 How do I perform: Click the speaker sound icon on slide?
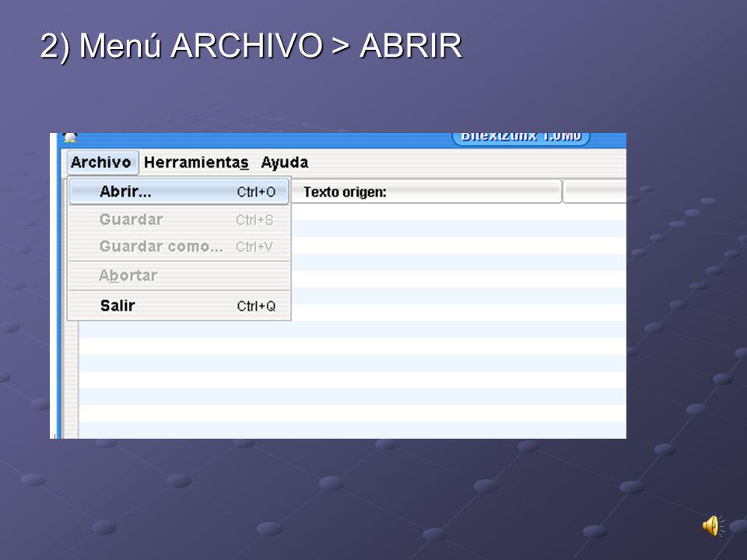[713, 527]
